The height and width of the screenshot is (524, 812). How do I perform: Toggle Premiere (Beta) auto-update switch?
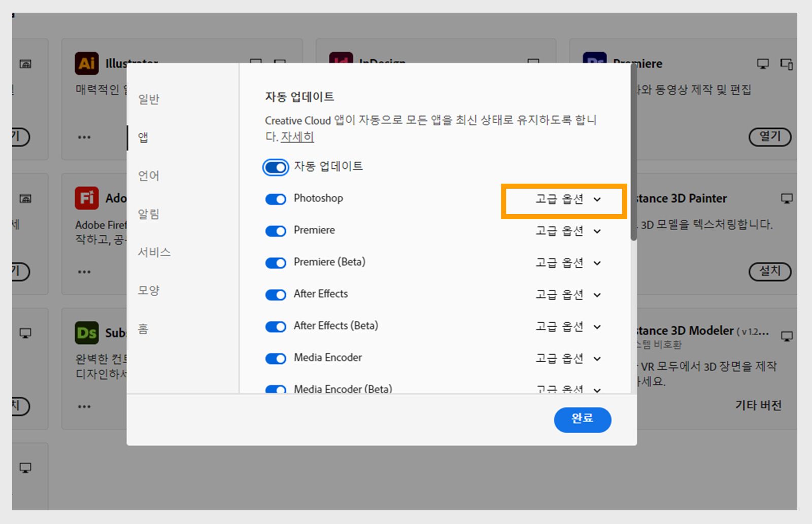276,263
